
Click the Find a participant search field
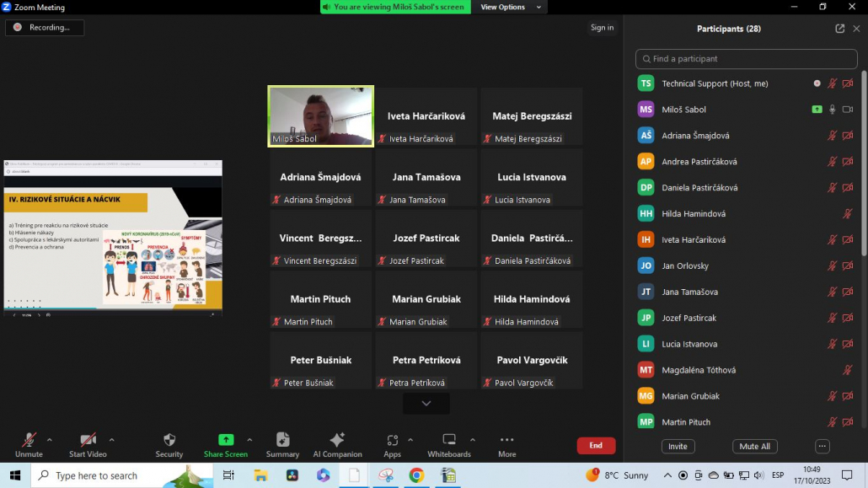(746, 59)
